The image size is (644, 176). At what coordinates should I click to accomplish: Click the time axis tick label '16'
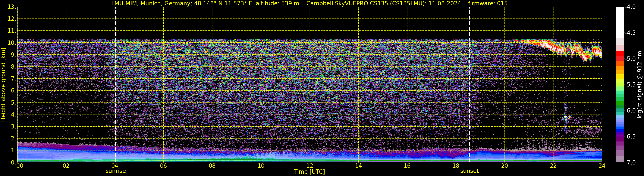[x=407, y=166]
